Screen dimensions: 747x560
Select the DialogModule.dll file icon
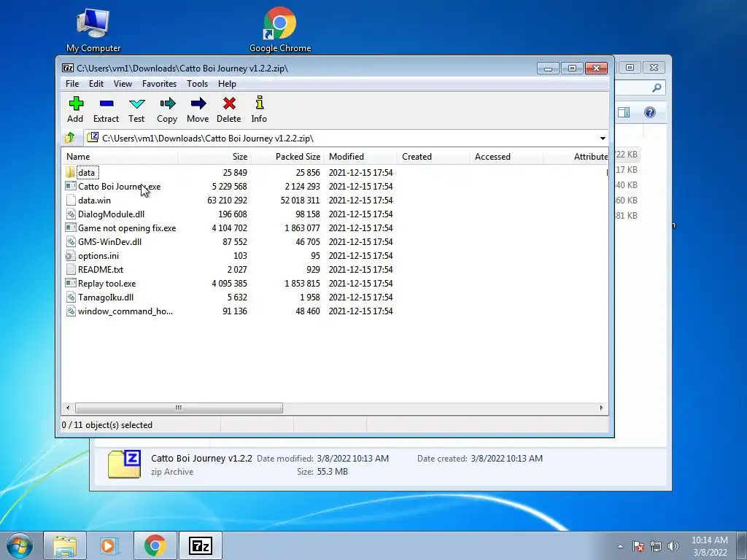[x=71, y=214]
